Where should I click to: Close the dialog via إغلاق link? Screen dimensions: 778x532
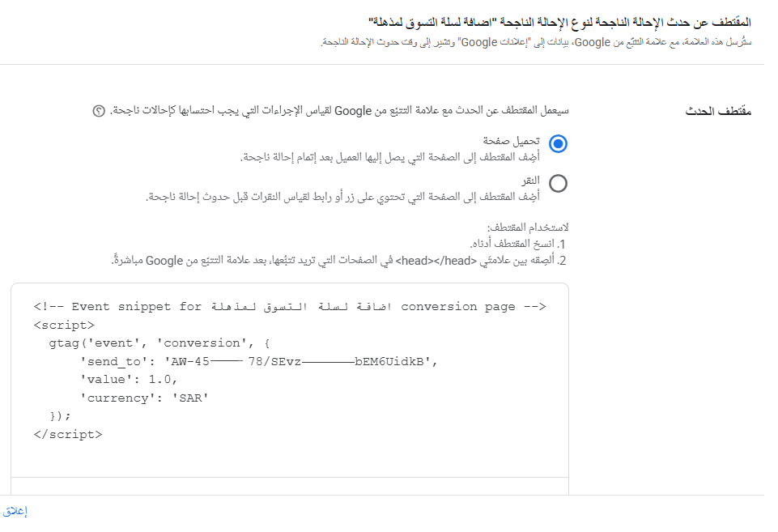[15, 511]
